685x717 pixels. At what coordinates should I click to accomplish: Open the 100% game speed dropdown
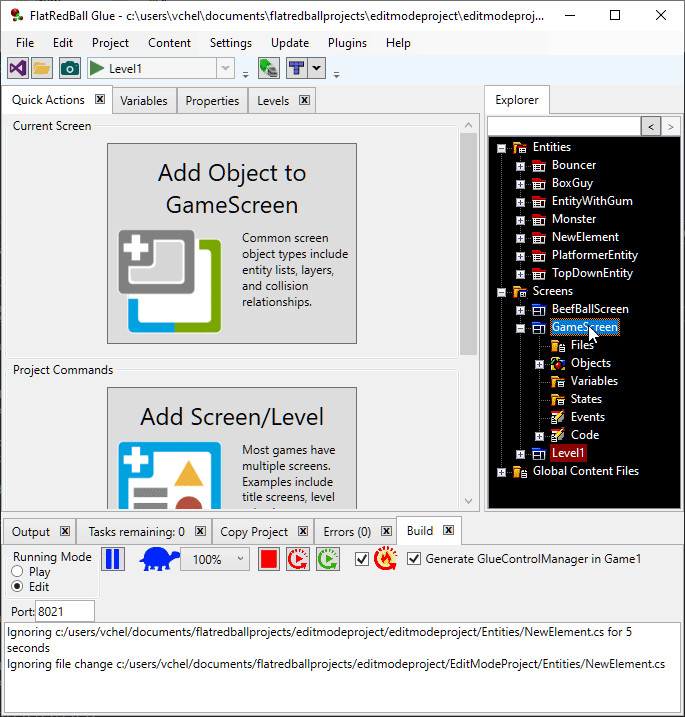(x=240, y=560)
